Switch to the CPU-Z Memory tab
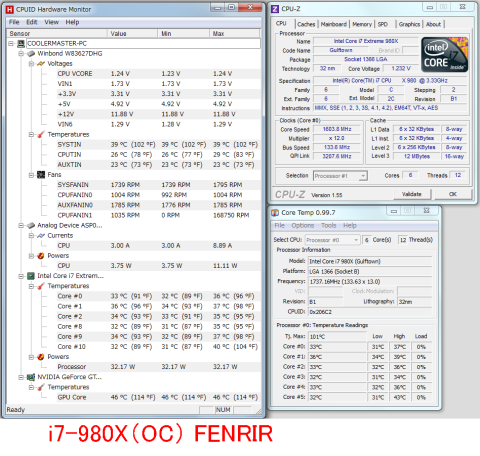Viewport: 480px width, 456px height. pos(362,24)
